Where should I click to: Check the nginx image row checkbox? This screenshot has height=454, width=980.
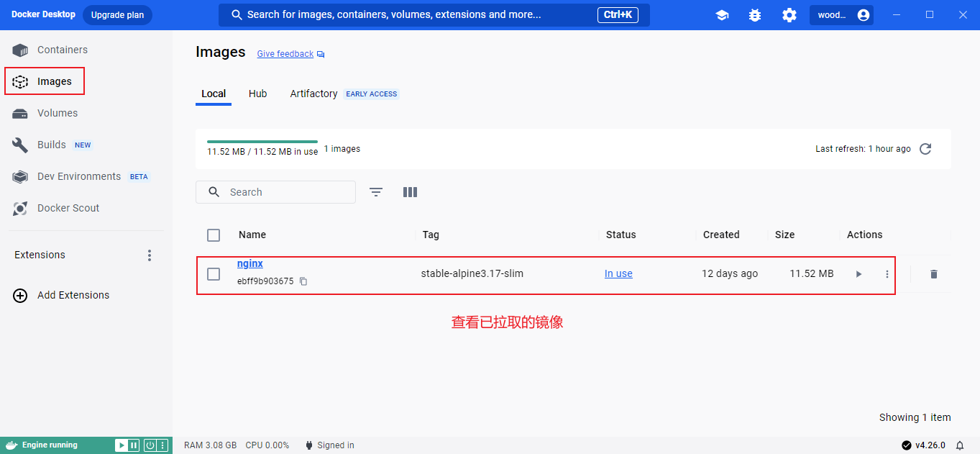[214, 274]
